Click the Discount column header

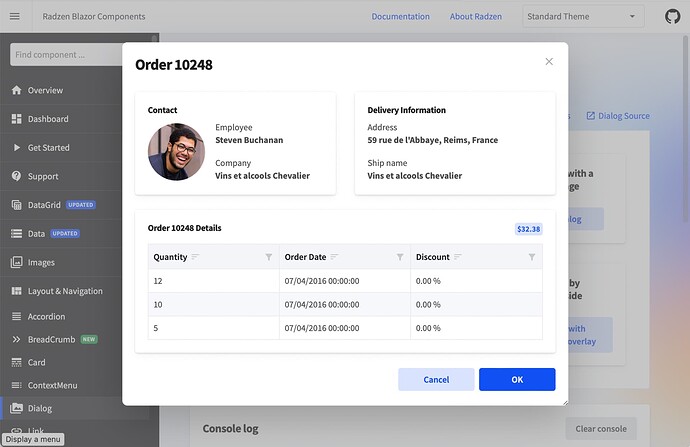click(x=477, y=257)
